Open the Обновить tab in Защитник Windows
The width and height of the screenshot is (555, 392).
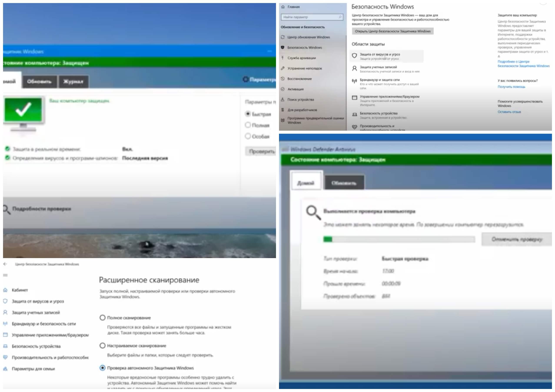point(39,82)
